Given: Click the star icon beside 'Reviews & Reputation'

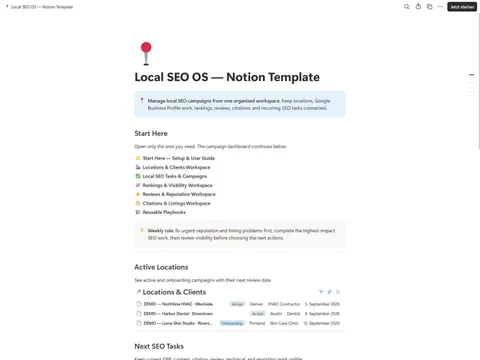Looking at the screenshot, I should [x=138, y=194].
